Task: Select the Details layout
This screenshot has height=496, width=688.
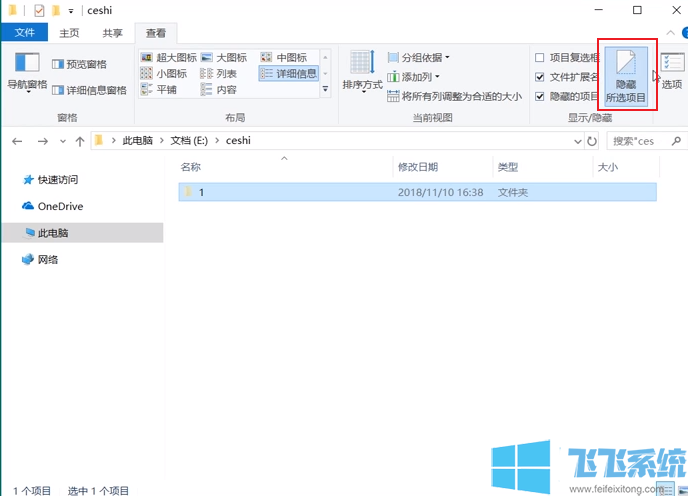Action: (x=288, y=74)
